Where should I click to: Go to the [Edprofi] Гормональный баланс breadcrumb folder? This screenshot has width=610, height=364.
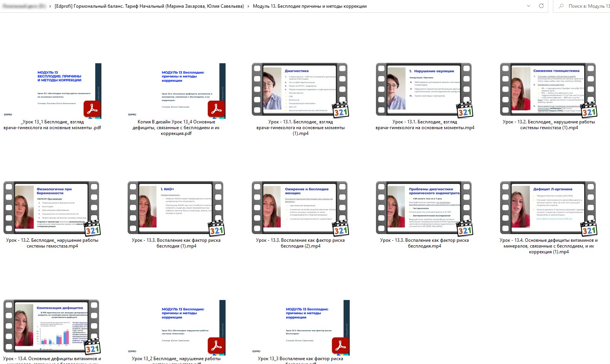[x=149, y=6]
